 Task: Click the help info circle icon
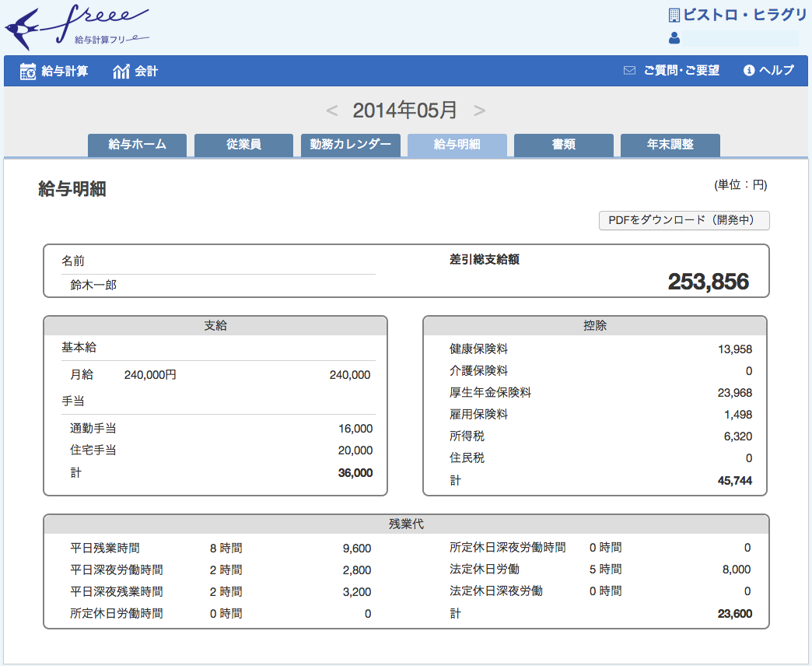(x=749, y=71)
